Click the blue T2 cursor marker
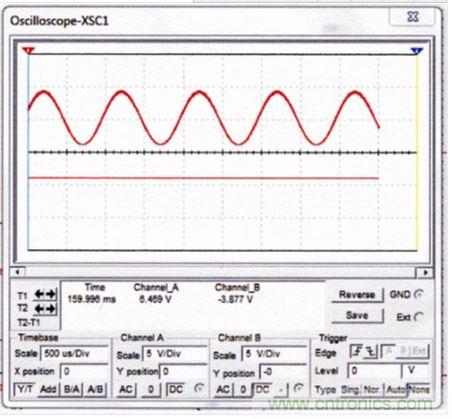Image resolution: width=452 pixels, height=419 pixels. tap(417, 51)
